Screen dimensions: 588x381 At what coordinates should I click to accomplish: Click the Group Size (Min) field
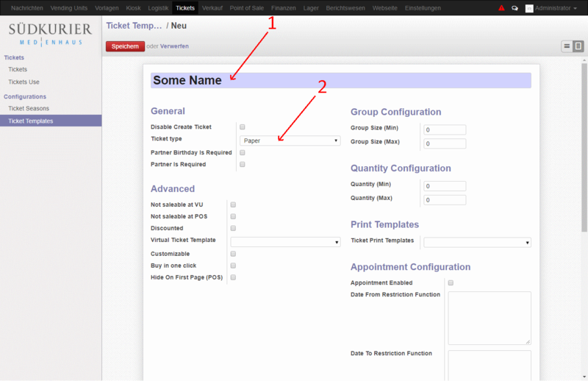[445, 130]
